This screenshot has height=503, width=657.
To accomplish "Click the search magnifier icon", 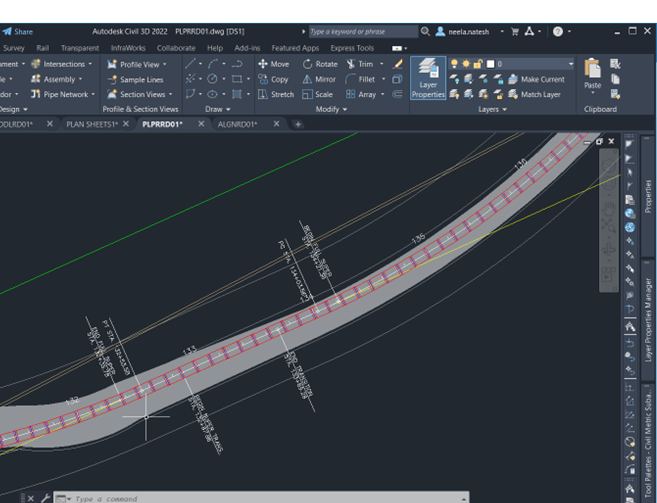I will [425, 31].
